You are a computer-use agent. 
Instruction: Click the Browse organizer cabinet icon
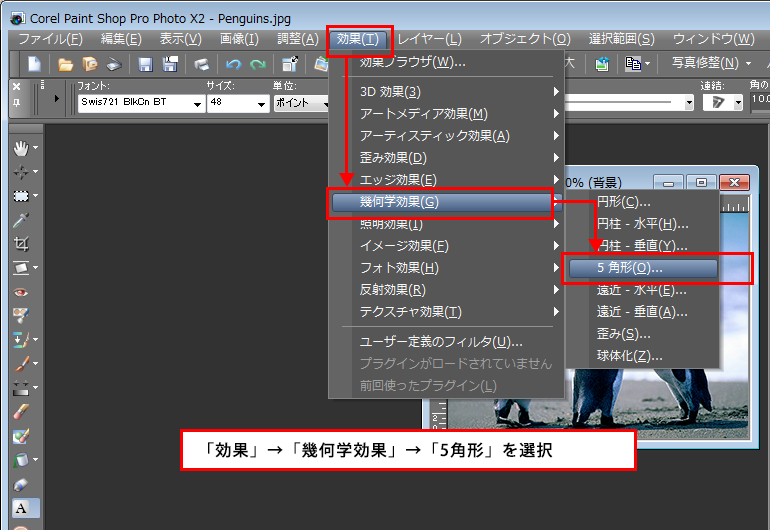click(90, 64)
